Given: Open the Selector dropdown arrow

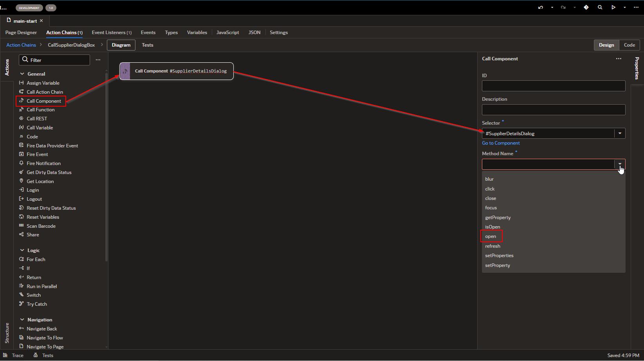Looking at the screenshot, I should [620, 133].
